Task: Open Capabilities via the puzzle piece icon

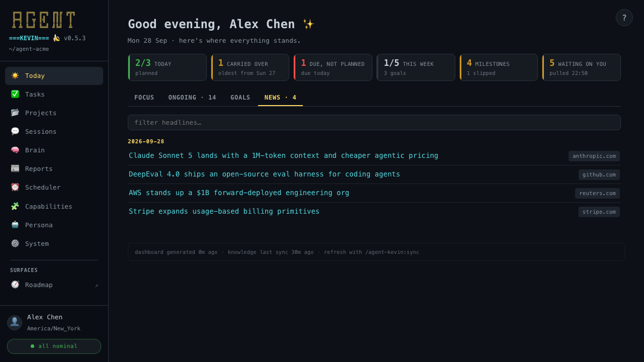Action: (x=15, y=206)
